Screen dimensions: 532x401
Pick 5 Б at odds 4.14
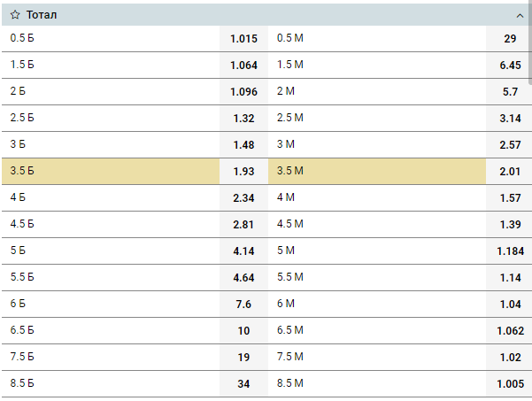[243, 251]
